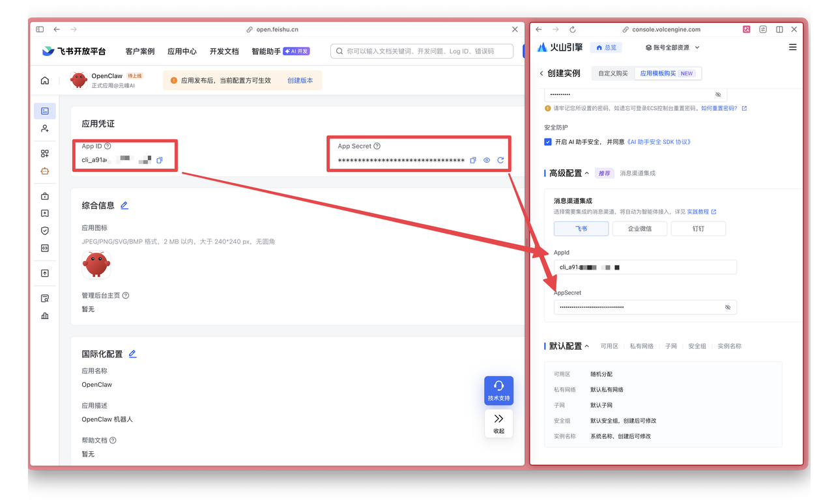Click the 创建版本 link

click(x=300, y=81)
